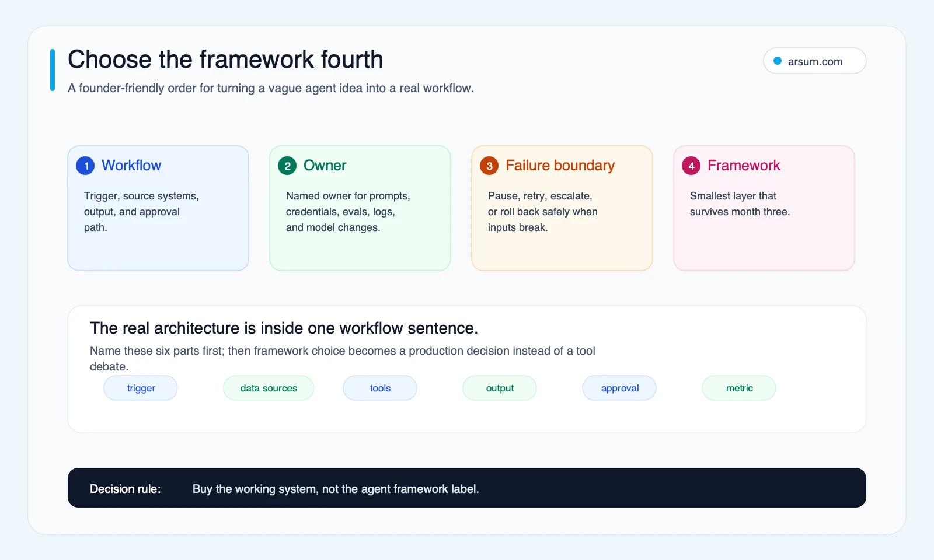
Task: Click the blue dot beside arsum.com
Action: [x=778, y=61]
